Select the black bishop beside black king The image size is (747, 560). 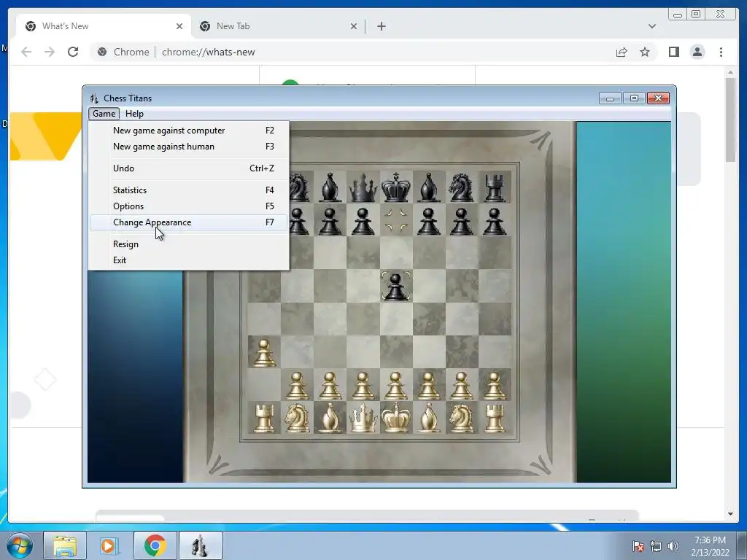coord(429,187)
